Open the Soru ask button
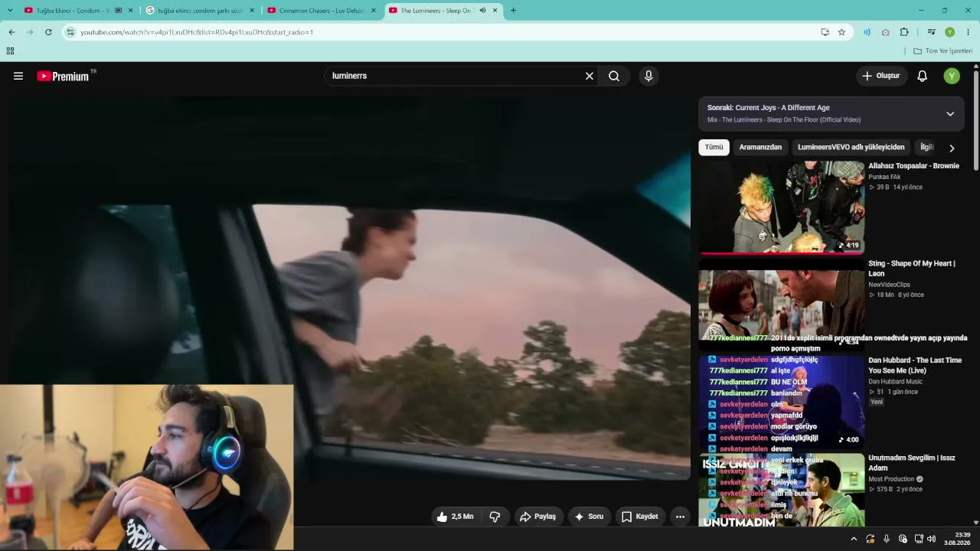980x551 pixels. point(590,517)
